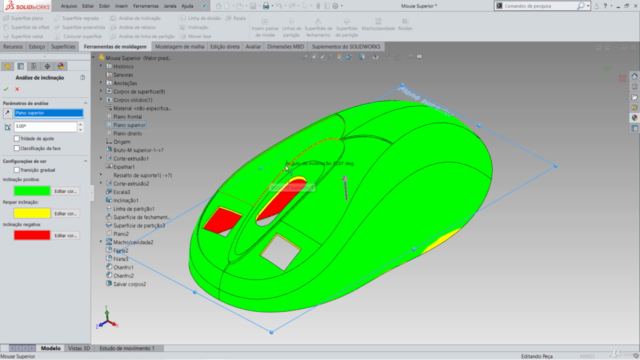Click the print icon in the top toolbar

pyautogui.click(x=266, y=6)
